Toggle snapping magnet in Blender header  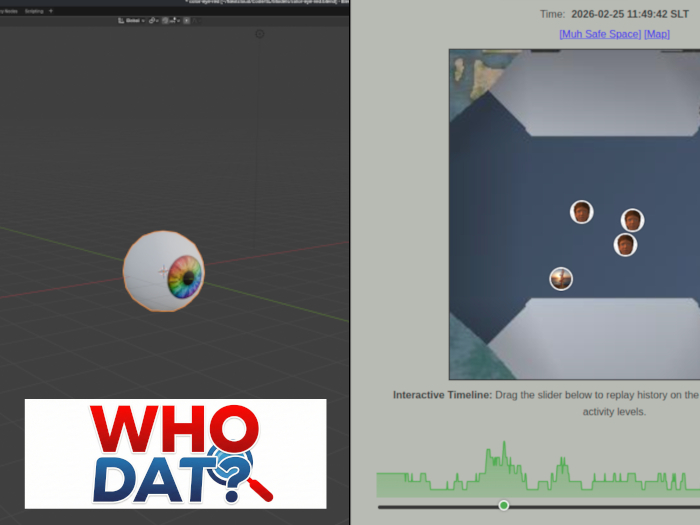point(165,21)
